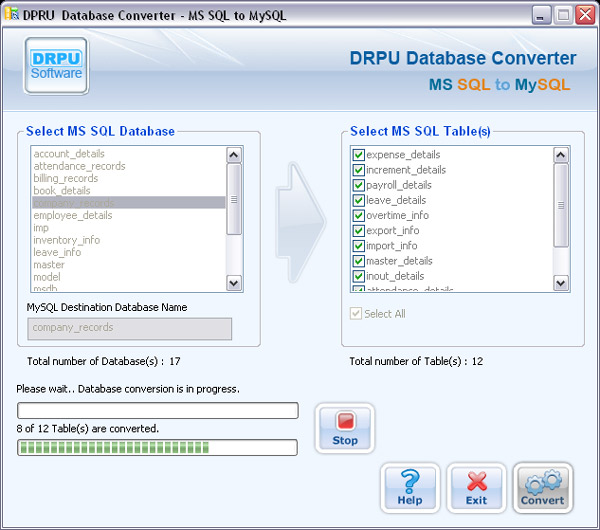Image resolution: width=600 pixels, height=530 pixels.
Task: Click the database list scrollbar thumb
Action: click(x=234, y=199)
